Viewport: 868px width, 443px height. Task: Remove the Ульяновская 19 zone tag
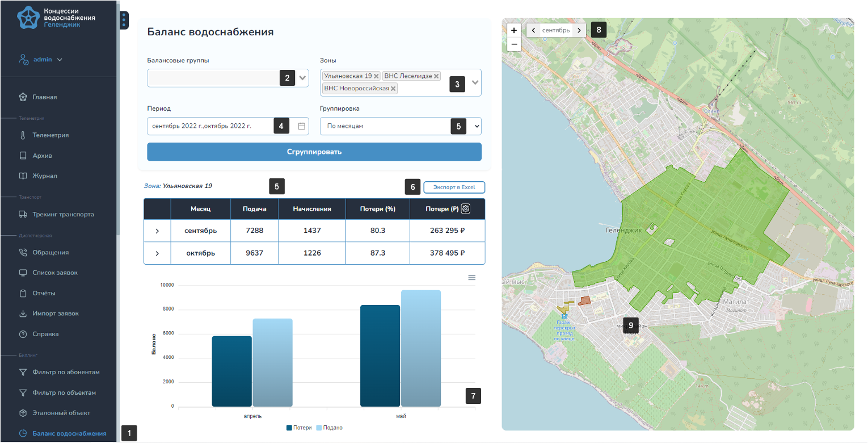click(x=376, y=76)
